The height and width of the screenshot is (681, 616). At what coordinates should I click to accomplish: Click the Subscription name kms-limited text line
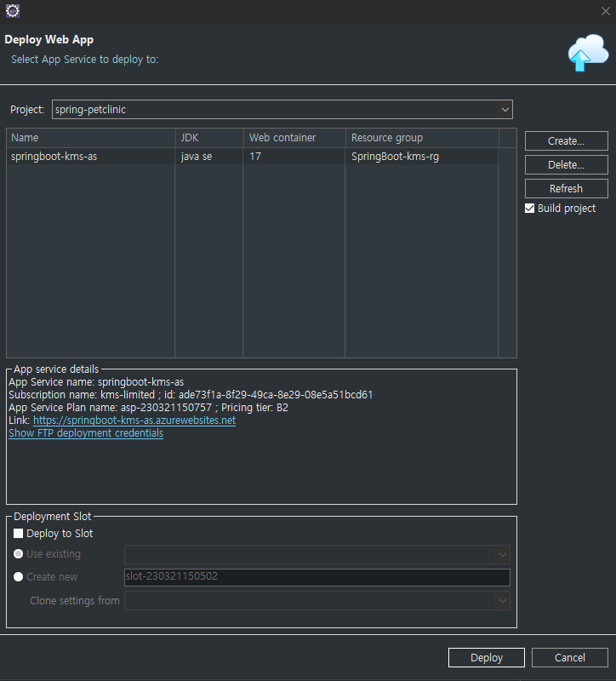tap(191, 395)
